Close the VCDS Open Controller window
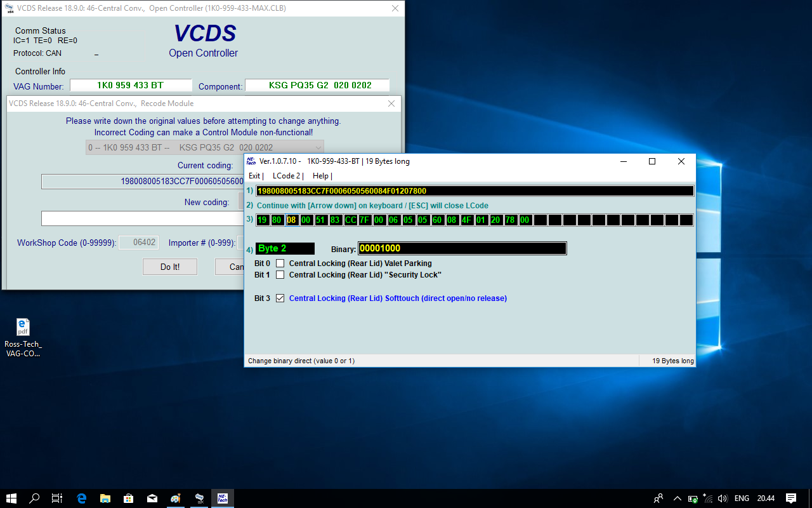Screen dimensions: 812x508 [395, 8]
